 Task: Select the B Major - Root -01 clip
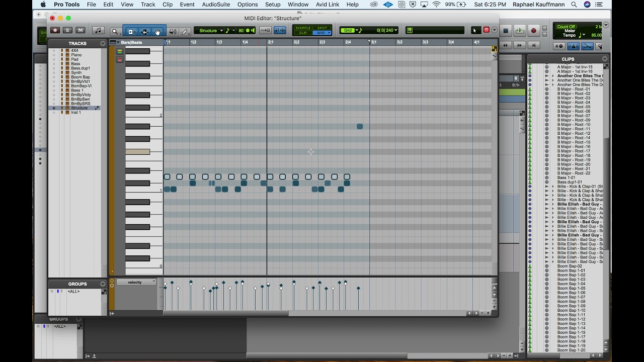tap(574, 89)
